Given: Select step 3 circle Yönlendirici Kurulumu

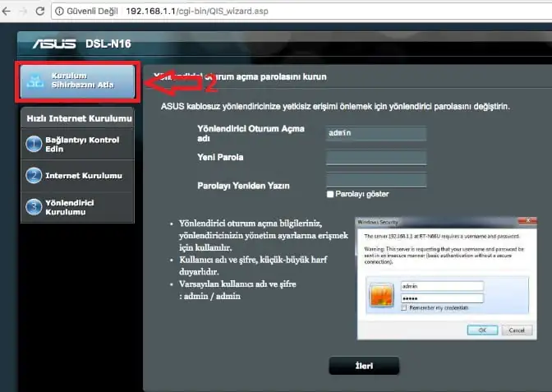Looking at the screenshot, I should [34, 207].
